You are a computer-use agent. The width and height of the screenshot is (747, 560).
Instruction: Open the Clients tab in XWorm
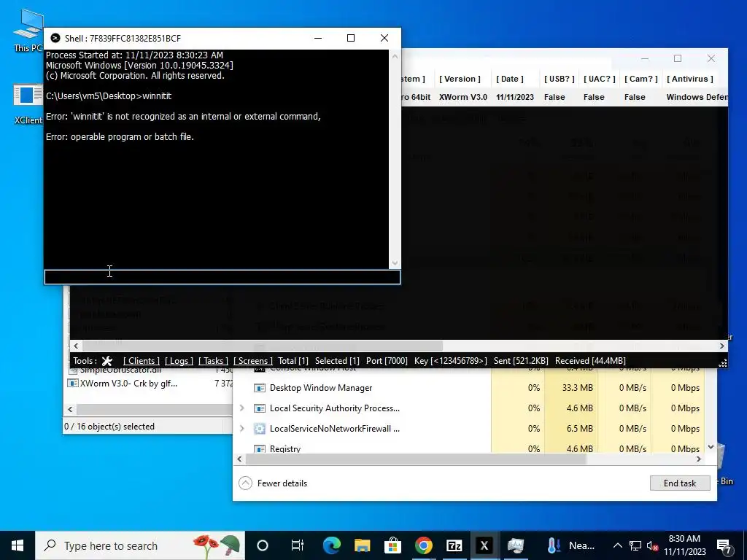tap(142, 361)
